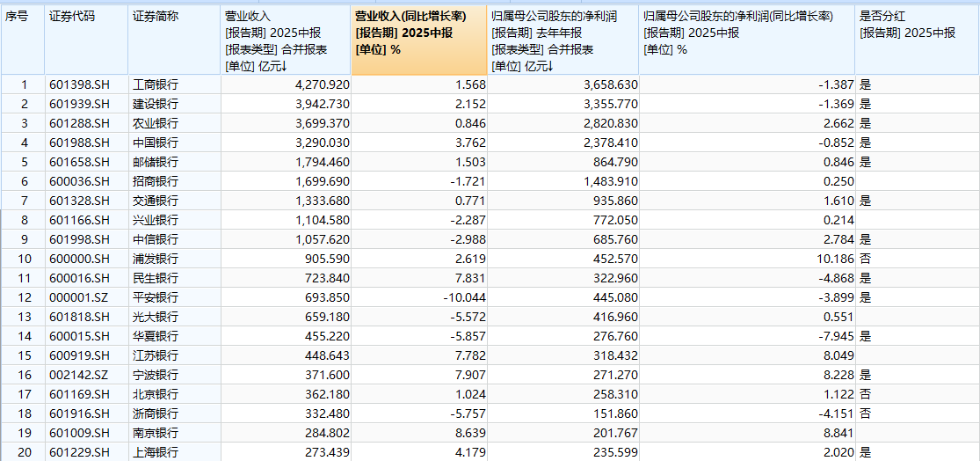This screenshot has width=980, height=461.
Task: Select stock code 601988.SH
Action: 79,143
